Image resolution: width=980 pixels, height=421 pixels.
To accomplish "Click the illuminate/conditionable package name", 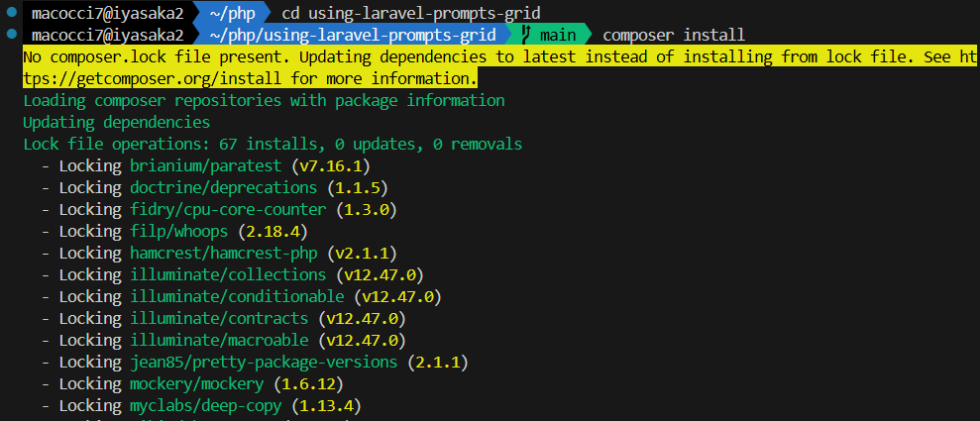I will click(237, 296).
